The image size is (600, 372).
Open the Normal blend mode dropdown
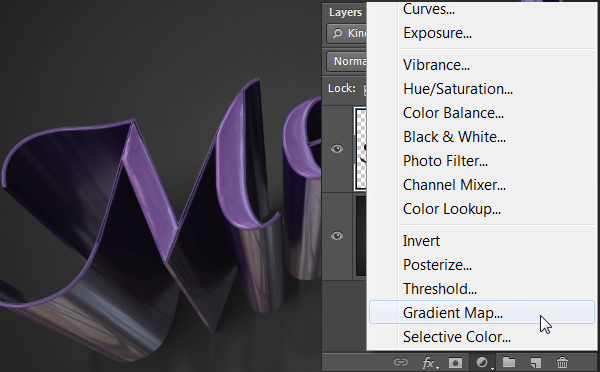click(x=347, y=61)
